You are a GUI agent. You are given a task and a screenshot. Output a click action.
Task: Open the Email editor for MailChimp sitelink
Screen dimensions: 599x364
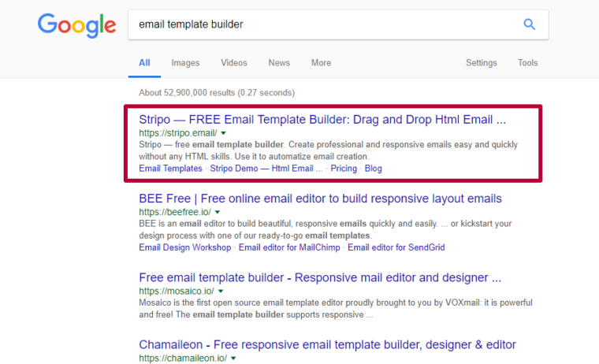[289, 247]
